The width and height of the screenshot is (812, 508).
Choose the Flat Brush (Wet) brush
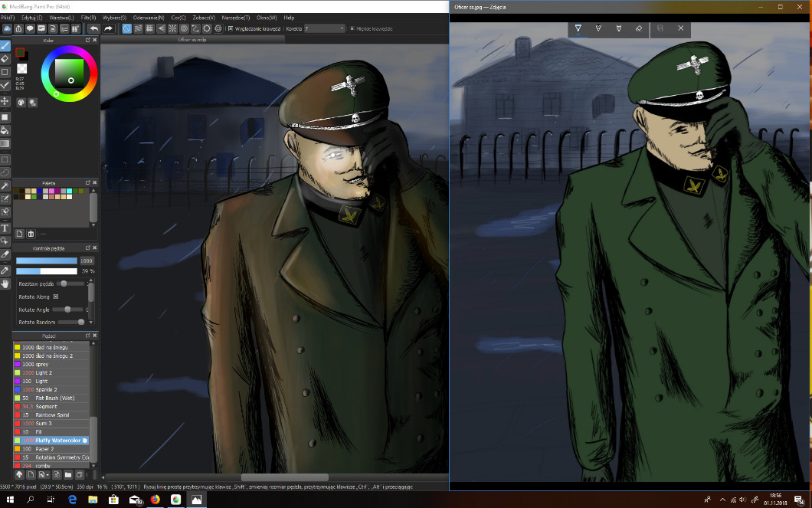coord(56,398)
